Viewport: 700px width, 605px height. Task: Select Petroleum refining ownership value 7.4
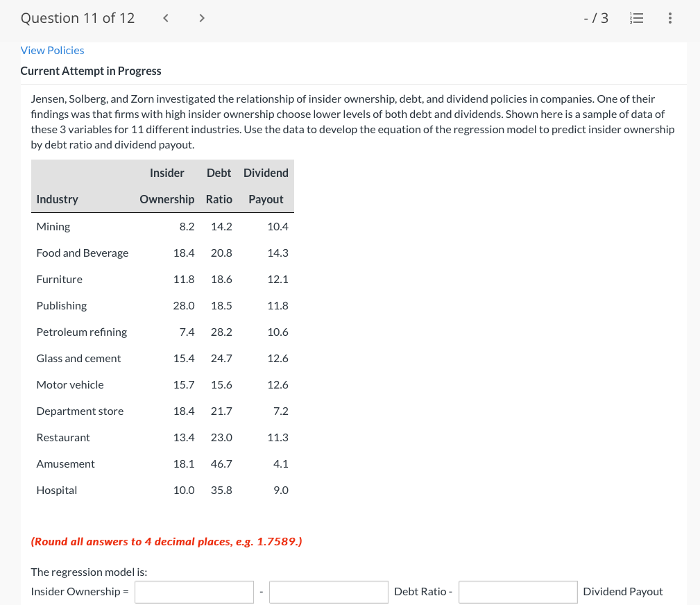187,332
